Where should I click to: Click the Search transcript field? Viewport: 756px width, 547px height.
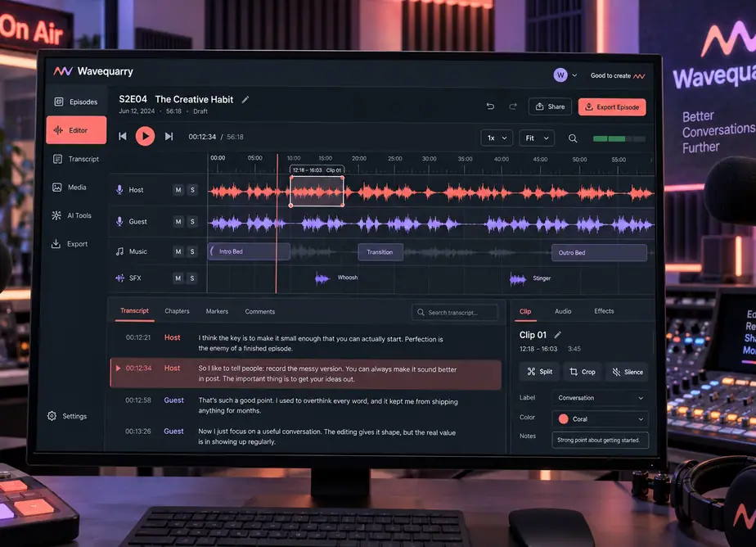point(455,313)
